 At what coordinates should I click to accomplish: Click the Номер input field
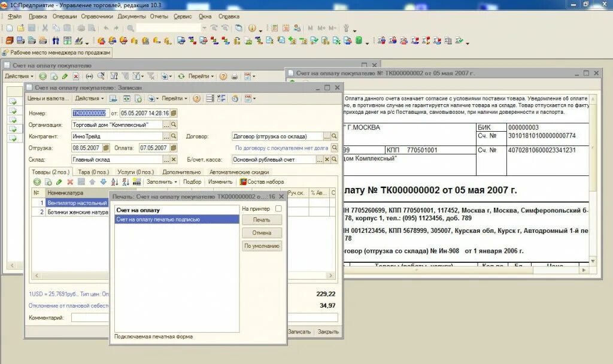(x=90, y=113)
